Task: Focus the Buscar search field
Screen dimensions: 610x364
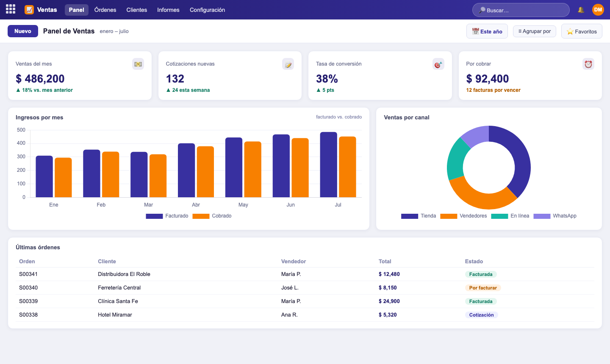Action: tap(521, 10)
